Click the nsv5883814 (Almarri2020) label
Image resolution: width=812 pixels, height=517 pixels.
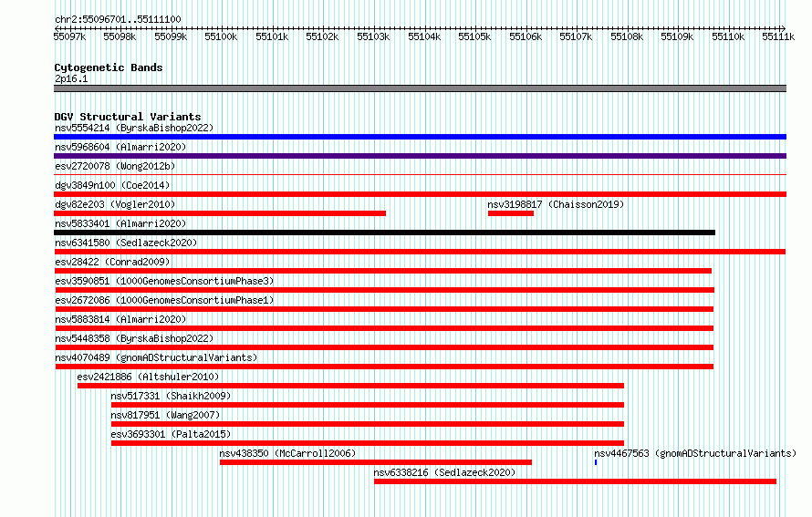point(120,319)
